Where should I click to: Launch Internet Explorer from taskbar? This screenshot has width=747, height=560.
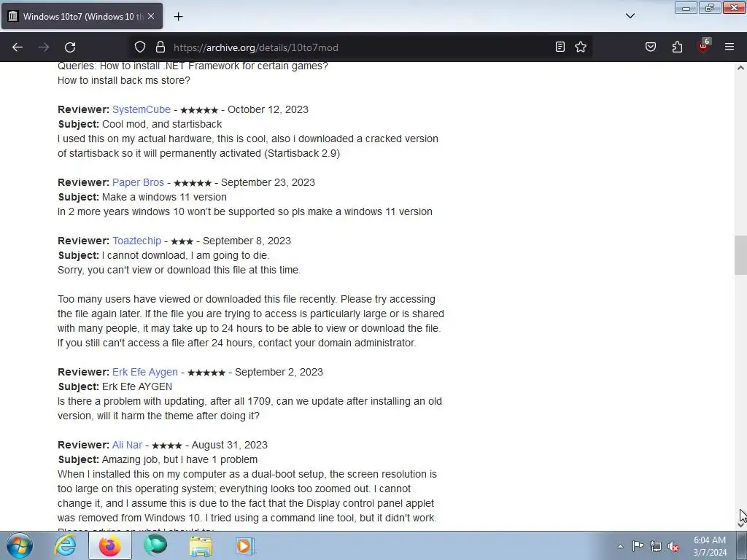[x=65, y=545]
